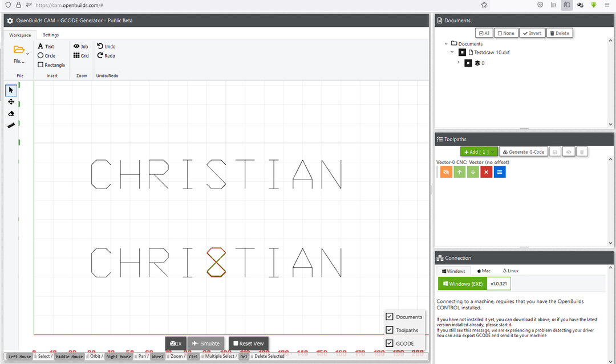Toggle the GCODE view checkbox
Viewport: 616px width, 364px height.
pyautogui.click(x=390, y=343)
